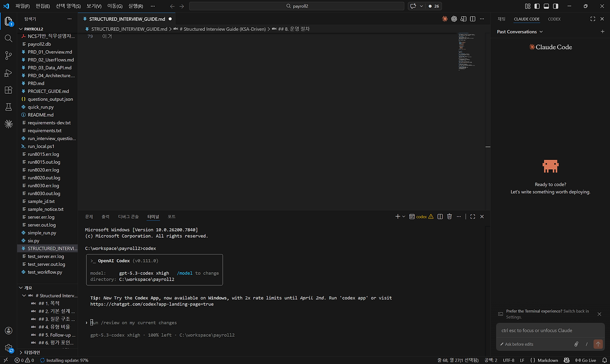Open the Extensions view
Viewport: 610px width, 364px height.
click(x=8, y=90)
